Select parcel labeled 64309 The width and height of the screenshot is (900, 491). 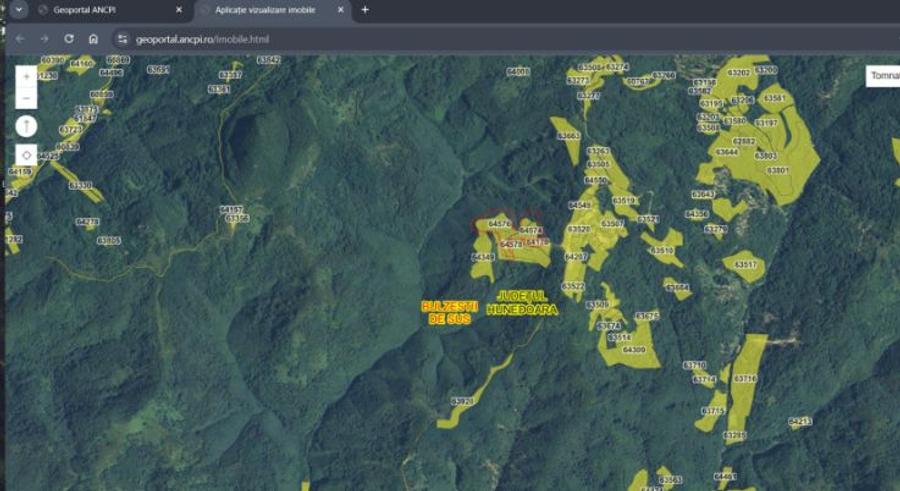tap(634, 350)
